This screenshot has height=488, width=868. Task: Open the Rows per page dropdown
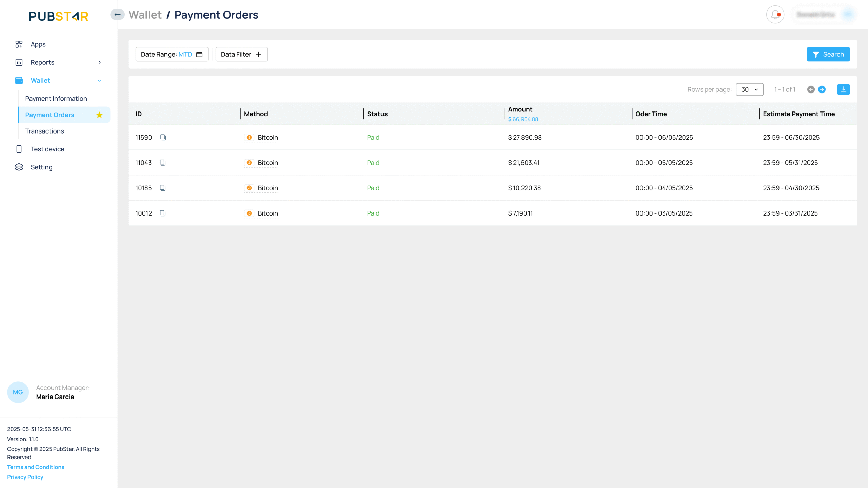pos(749,89)
